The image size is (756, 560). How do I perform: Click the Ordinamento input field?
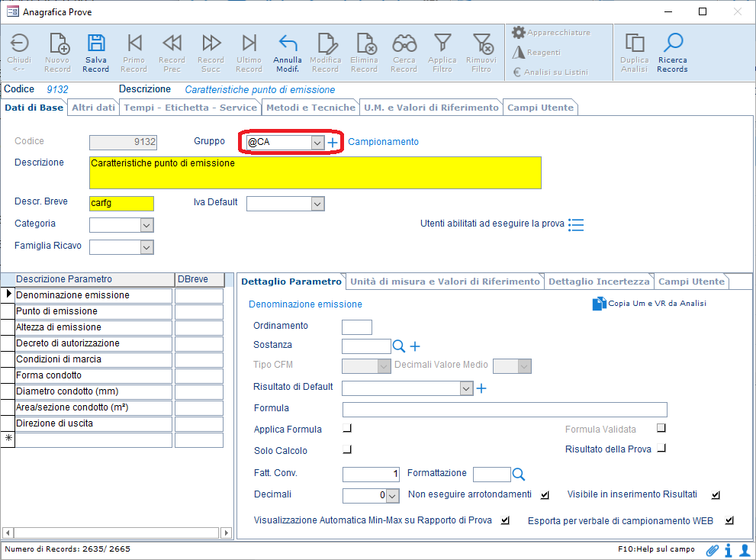(x=357, y=327)
